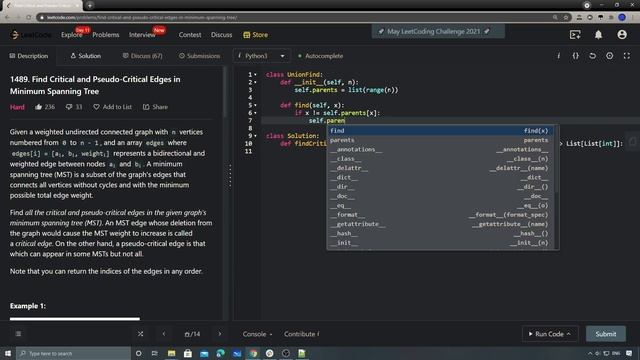Choose __delattr__ in autocomplete list
The image size is (640, 360).
point(440,168)
